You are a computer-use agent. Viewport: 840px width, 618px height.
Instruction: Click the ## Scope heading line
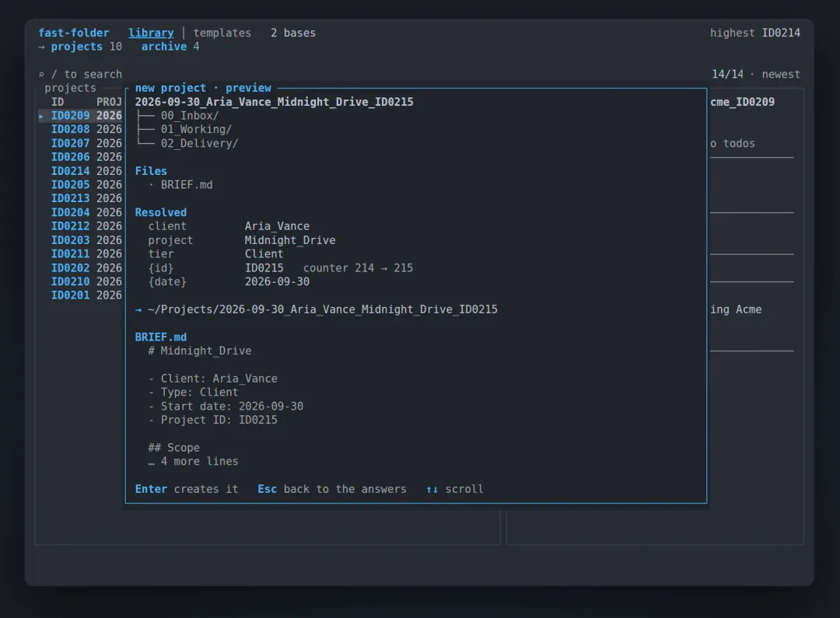click(x=173, y=448)
